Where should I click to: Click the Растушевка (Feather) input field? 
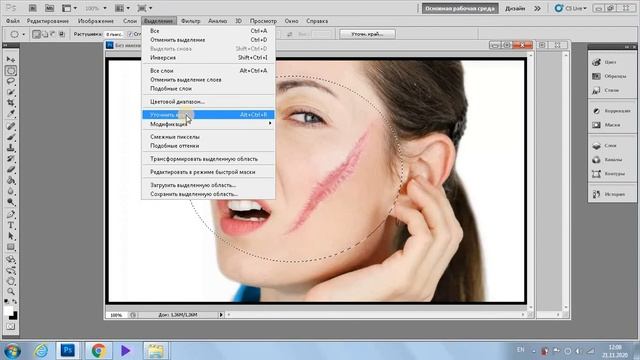pyautogui.click(x=114, y=34)
